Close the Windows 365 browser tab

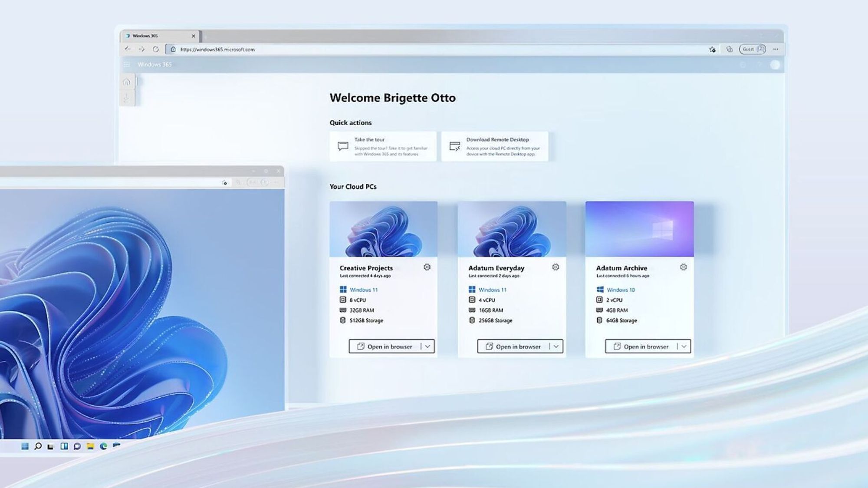tap(194, 36)
